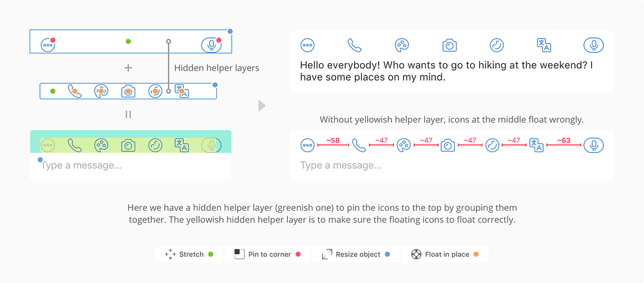Click the green stretch dot in top helper layer

(128, 41)
